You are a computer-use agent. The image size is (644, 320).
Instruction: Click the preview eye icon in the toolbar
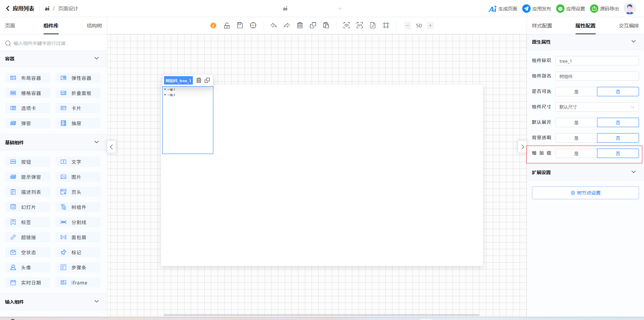click(x=346, y=25)
